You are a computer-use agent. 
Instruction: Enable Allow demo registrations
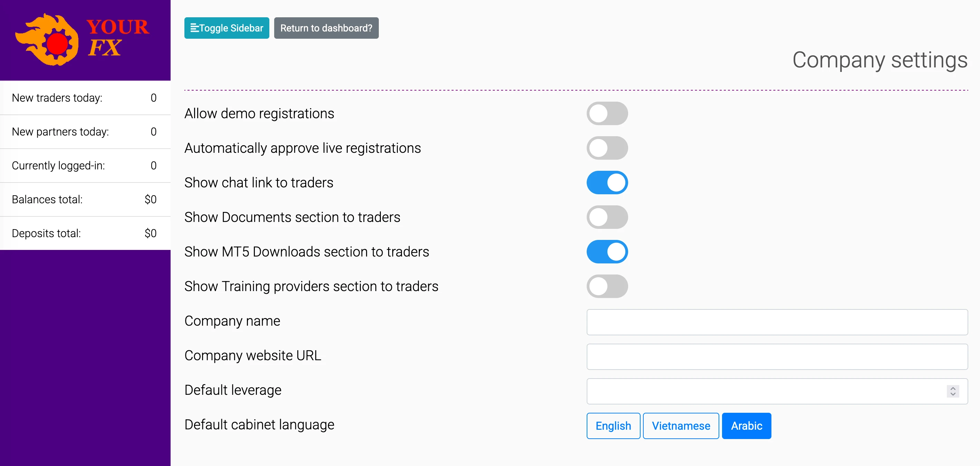coord(607,113)
